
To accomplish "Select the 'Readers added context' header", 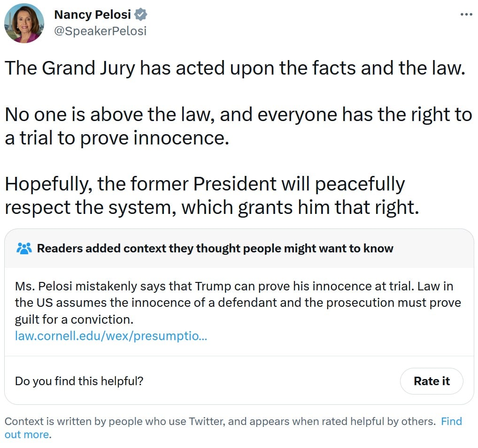I will point(215,249).
